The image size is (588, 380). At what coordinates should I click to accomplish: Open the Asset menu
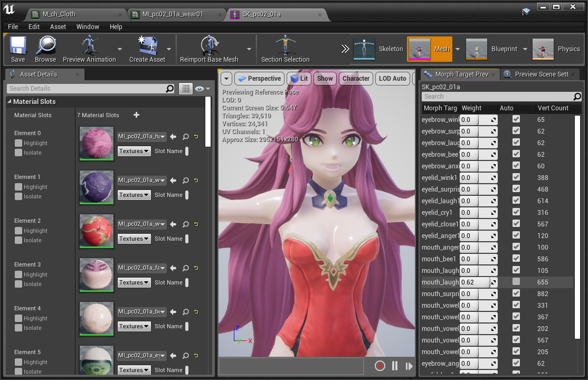pyautogui.click(x=58, y=26)
